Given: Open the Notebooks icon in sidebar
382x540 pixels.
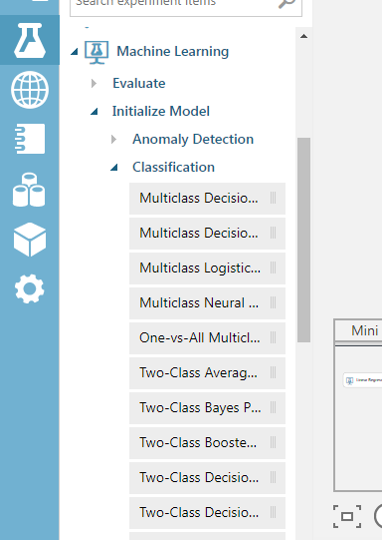Looking at the screenshot, I should 30,139.
